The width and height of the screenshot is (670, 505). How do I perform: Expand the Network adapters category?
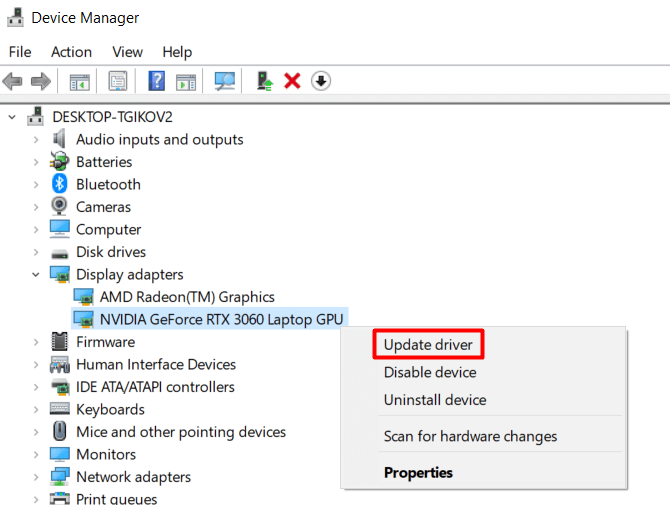(37, 477)
